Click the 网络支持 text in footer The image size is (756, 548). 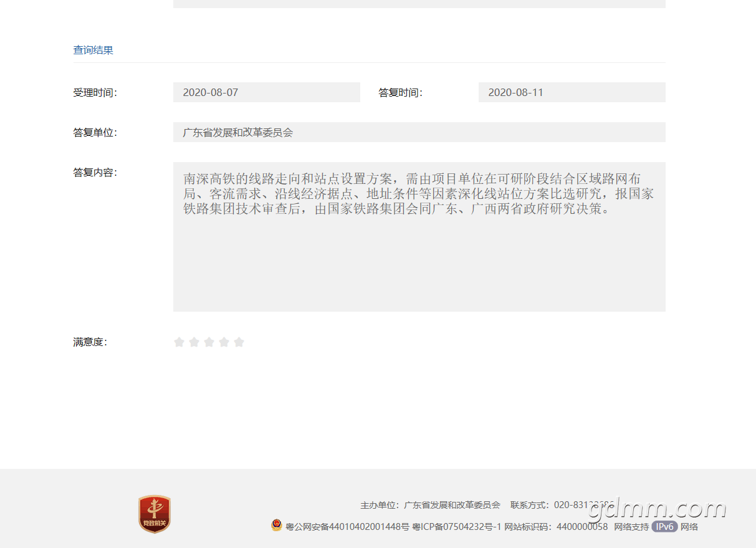(631, 527)
